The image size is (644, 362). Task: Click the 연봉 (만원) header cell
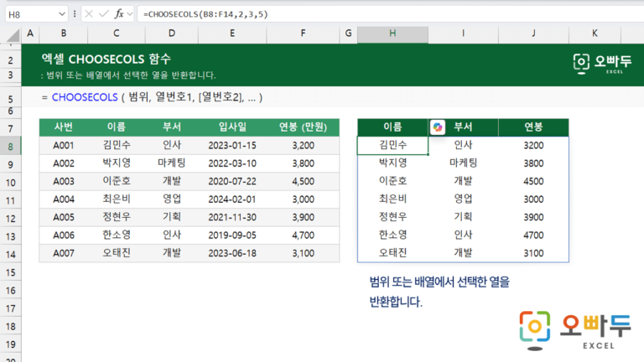pyautogui.click(x=303, y=127)
